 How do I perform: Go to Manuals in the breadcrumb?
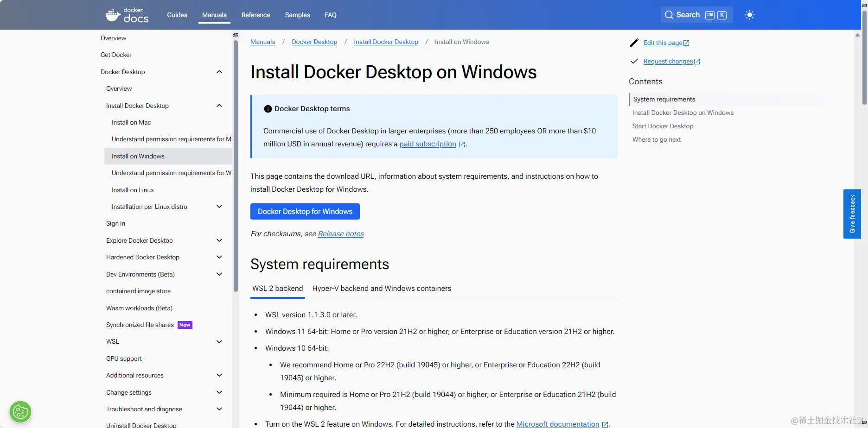(262, 42)
